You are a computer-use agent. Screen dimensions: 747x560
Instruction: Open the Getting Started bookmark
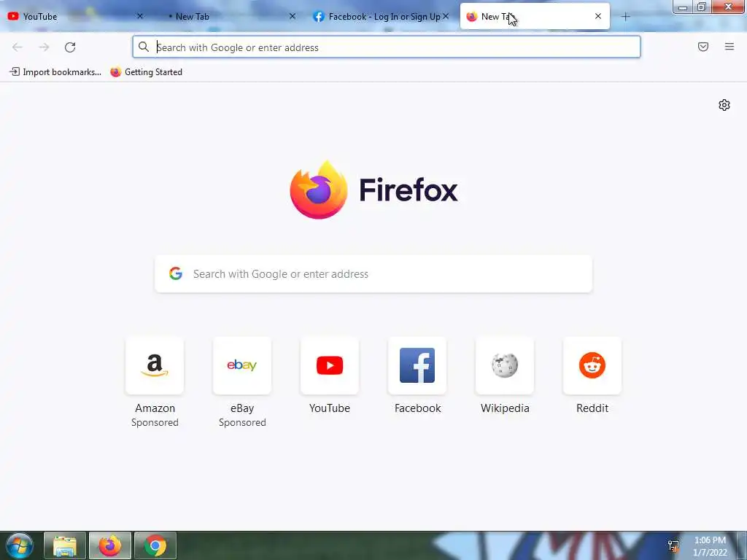pos(146,72)
